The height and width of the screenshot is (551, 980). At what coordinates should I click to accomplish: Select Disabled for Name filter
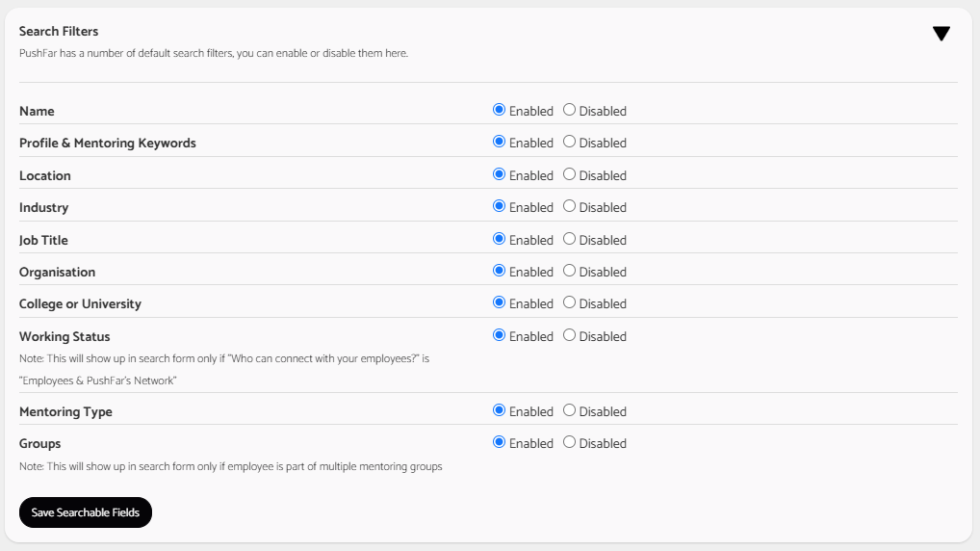(x=569, y=110)
